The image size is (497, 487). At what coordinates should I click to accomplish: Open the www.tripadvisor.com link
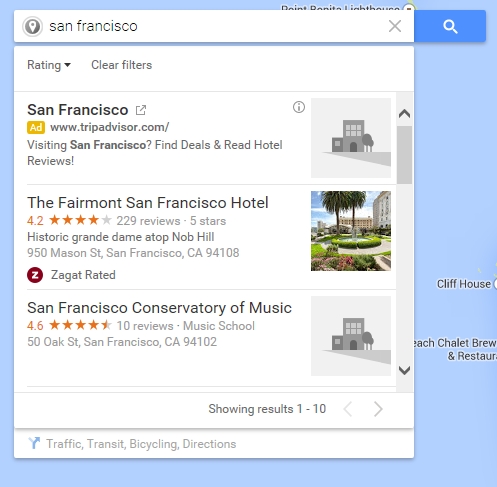[110, 127]
